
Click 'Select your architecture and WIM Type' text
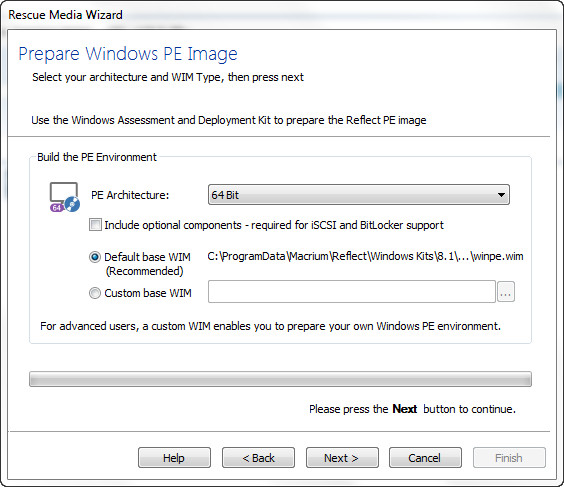[168, 77]
